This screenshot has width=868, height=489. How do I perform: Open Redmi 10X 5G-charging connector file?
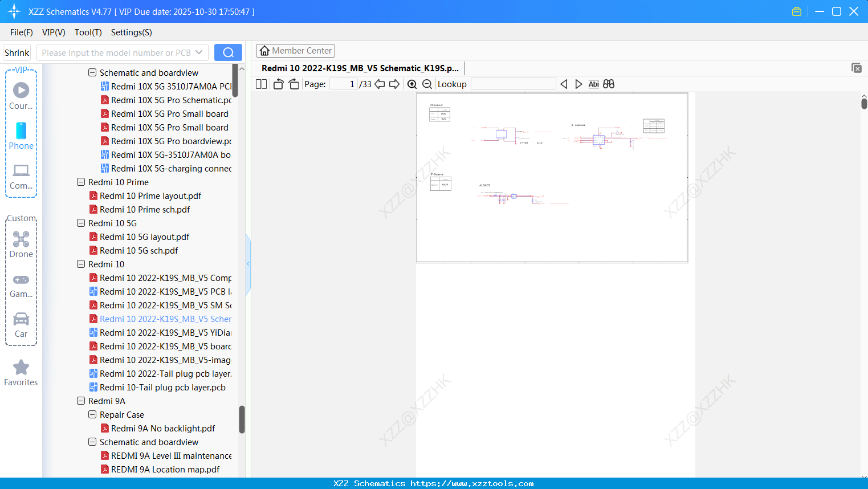(166, 168)
